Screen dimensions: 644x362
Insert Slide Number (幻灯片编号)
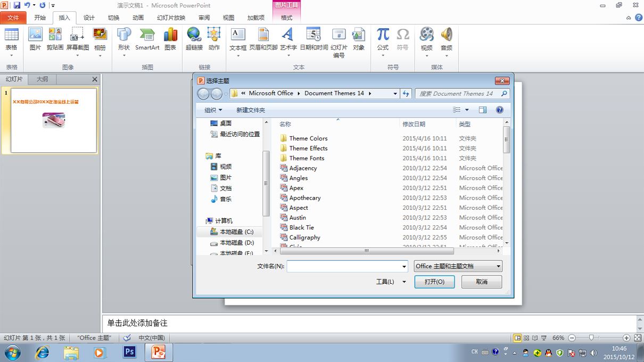339,43
